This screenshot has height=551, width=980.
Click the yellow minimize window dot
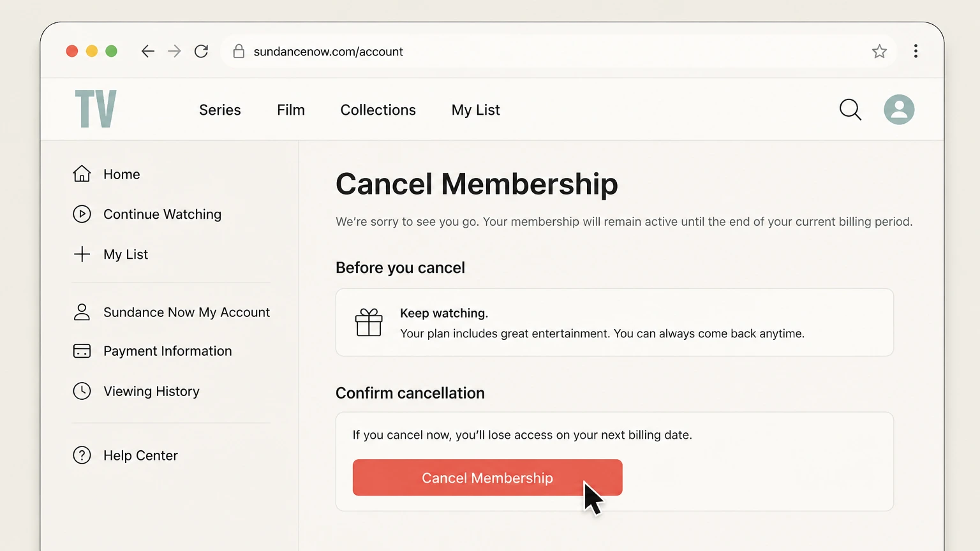(92, 51)
